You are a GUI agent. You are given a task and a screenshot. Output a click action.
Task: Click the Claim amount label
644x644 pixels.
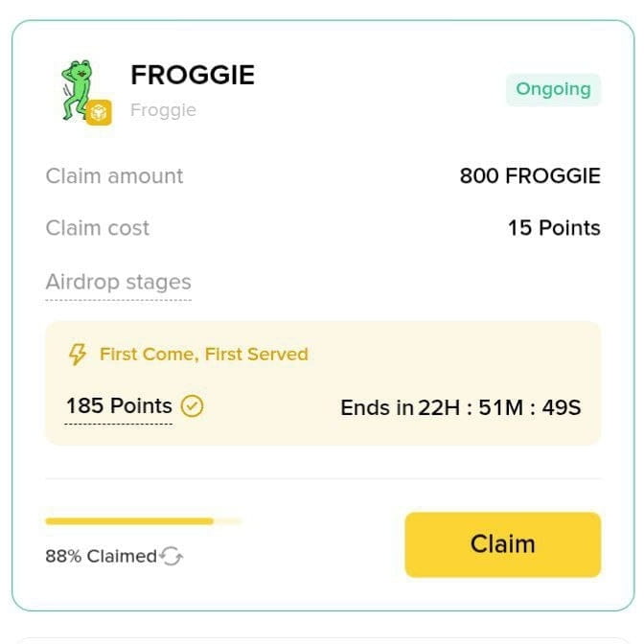[114, 176]
